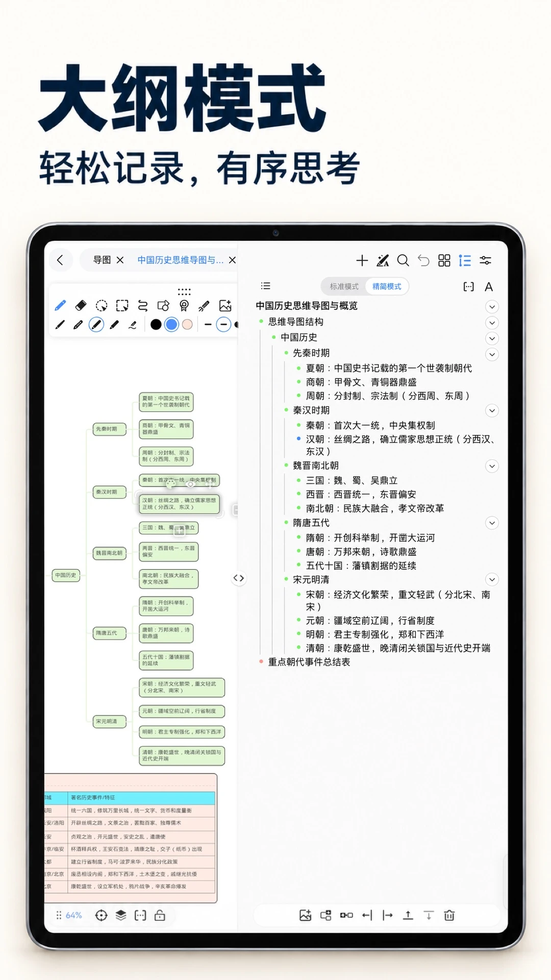Toggle split panel with the <> handle
Image resolution: width=551 pixels, height=980 pixels.
click(239, 578)
